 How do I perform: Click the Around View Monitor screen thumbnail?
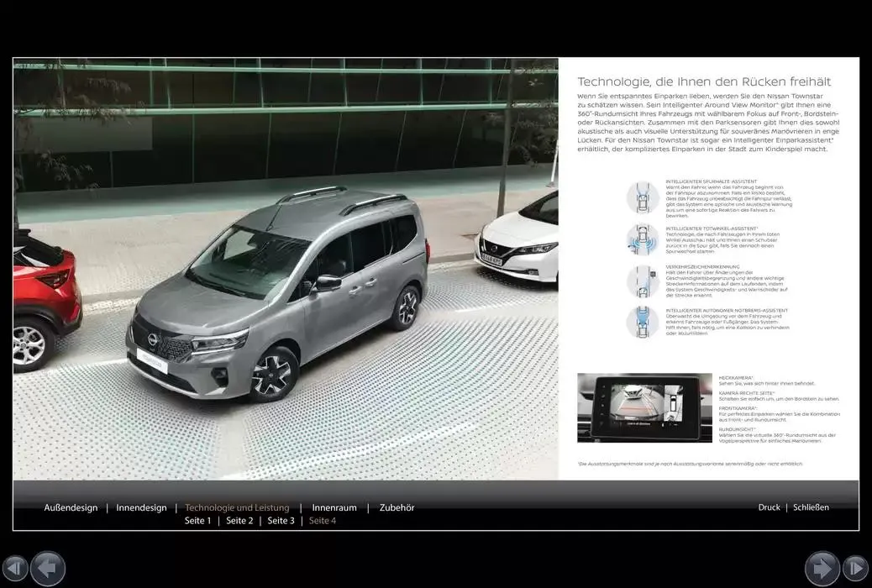pyautogui.click(x=644, y=407)
